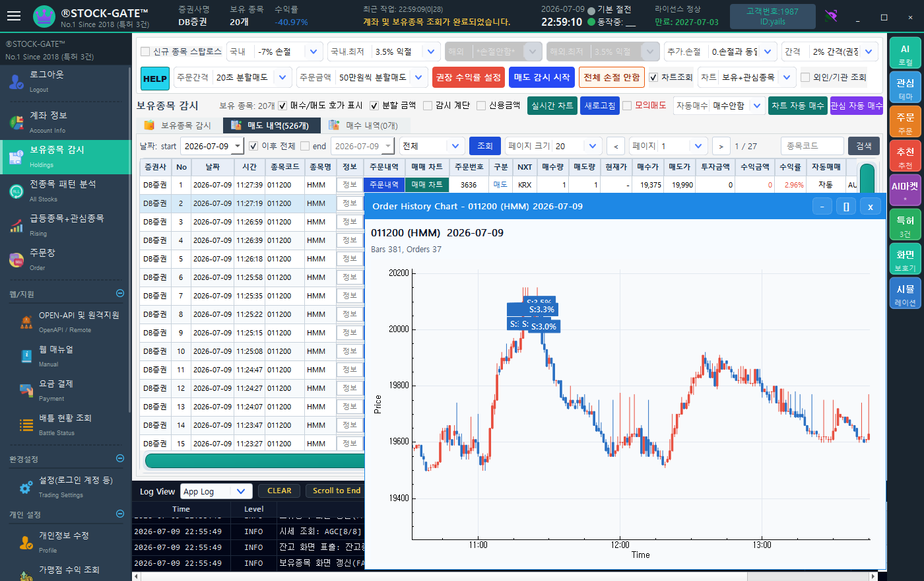This screenshot has width=924, height=581.
Task: Click the 종목코드 search input field
Action: tap(812, 146)
